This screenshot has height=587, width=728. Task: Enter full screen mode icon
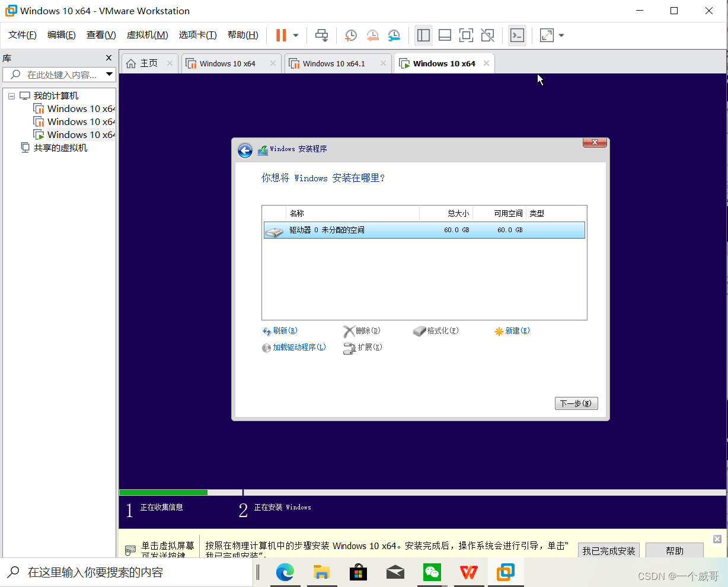coord(466,35)
